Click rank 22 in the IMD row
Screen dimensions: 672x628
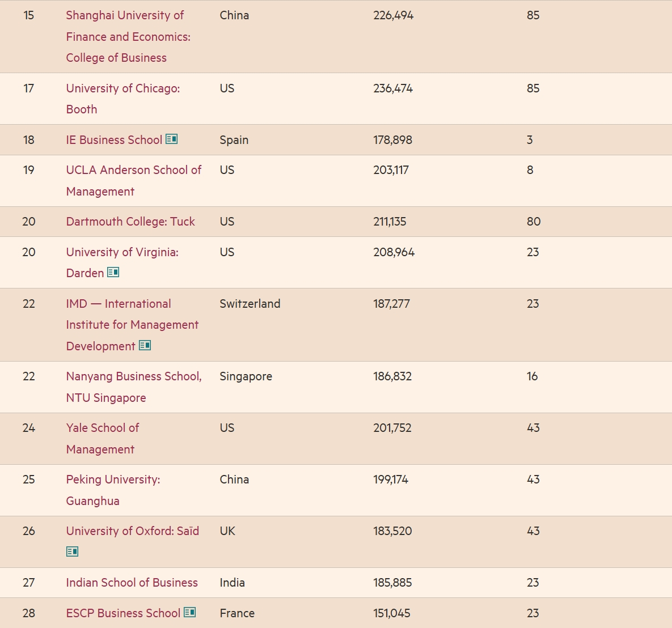coord(29,304)
